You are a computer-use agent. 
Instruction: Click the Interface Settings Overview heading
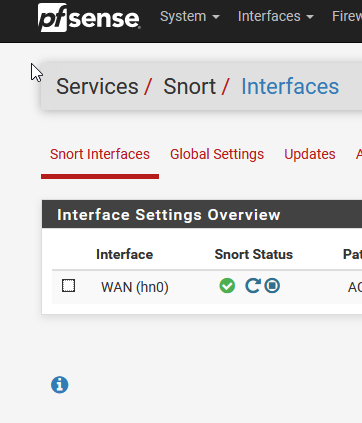tap(169, 215)
